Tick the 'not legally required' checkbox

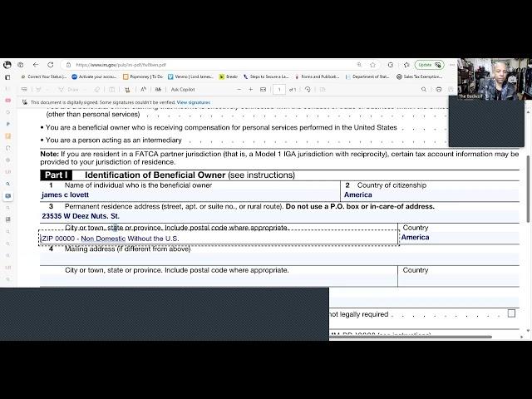coord(511,313)
